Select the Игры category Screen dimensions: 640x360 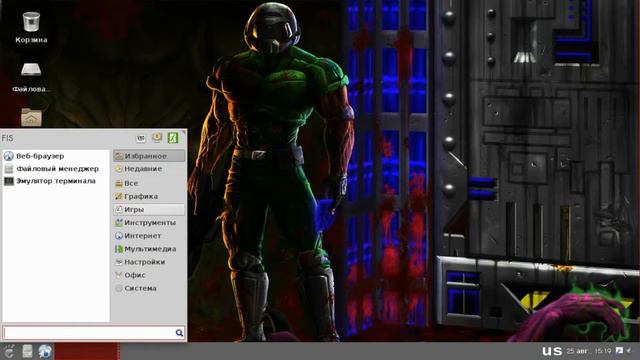coord(149,209)
